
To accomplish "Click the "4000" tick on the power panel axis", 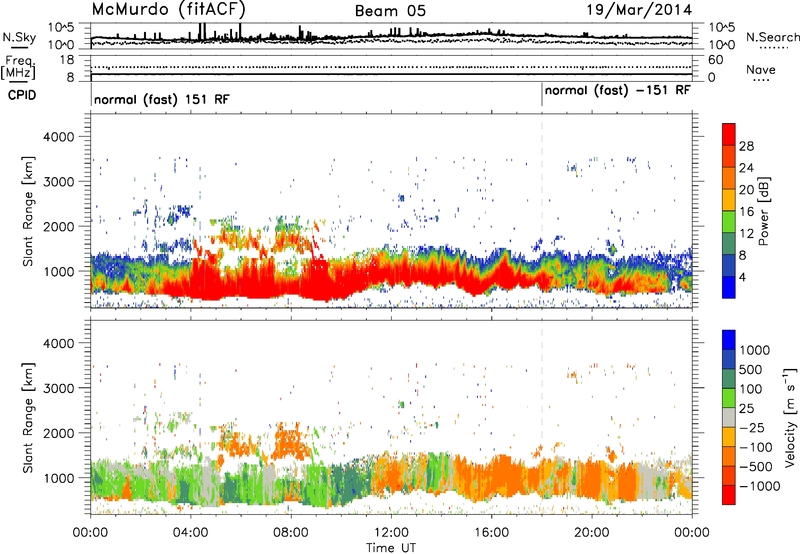I will [x=59, y=137].
